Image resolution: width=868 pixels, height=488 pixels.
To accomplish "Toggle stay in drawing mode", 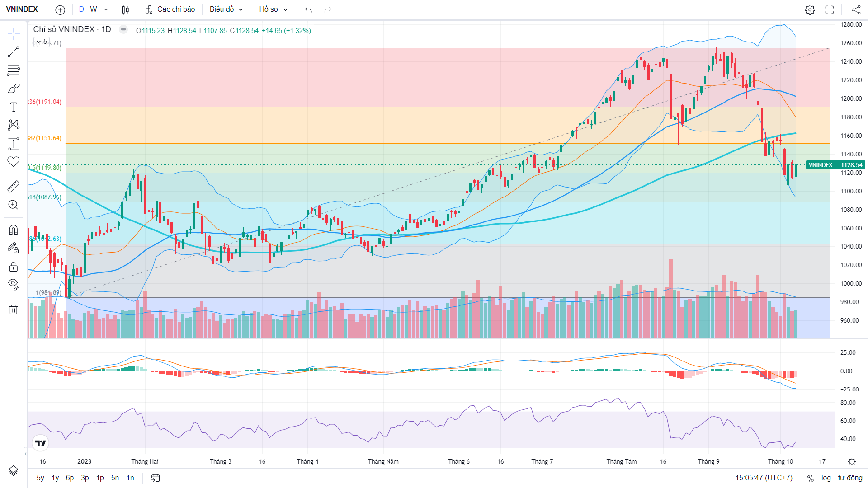I will [14, 248].
